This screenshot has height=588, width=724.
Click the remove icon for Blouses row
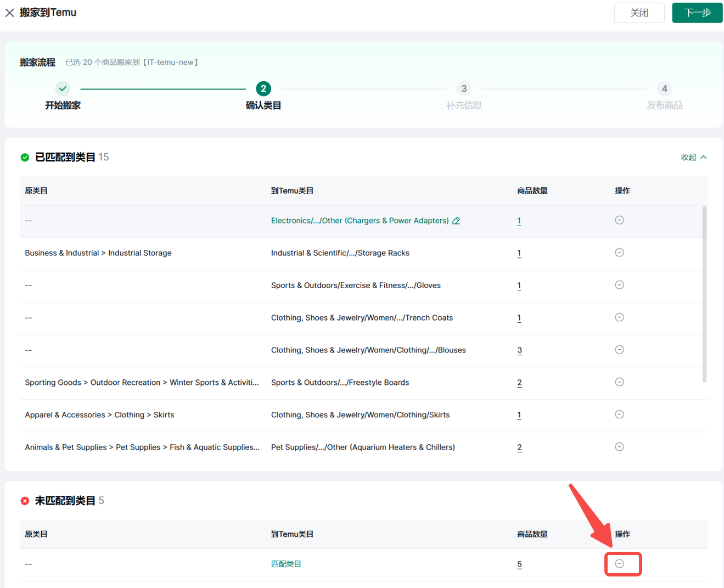pos(619,350)
